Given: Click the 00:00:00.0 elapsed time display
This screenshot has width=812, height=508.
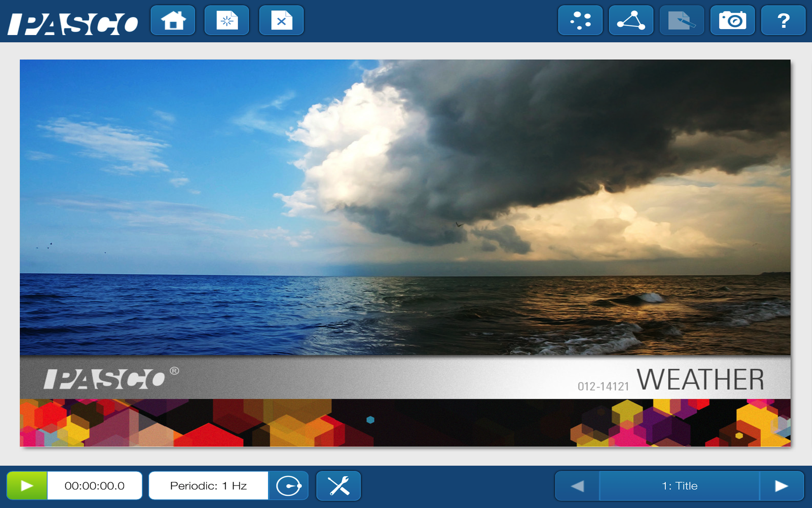Looking at the screenshot, I should [94, 486].
